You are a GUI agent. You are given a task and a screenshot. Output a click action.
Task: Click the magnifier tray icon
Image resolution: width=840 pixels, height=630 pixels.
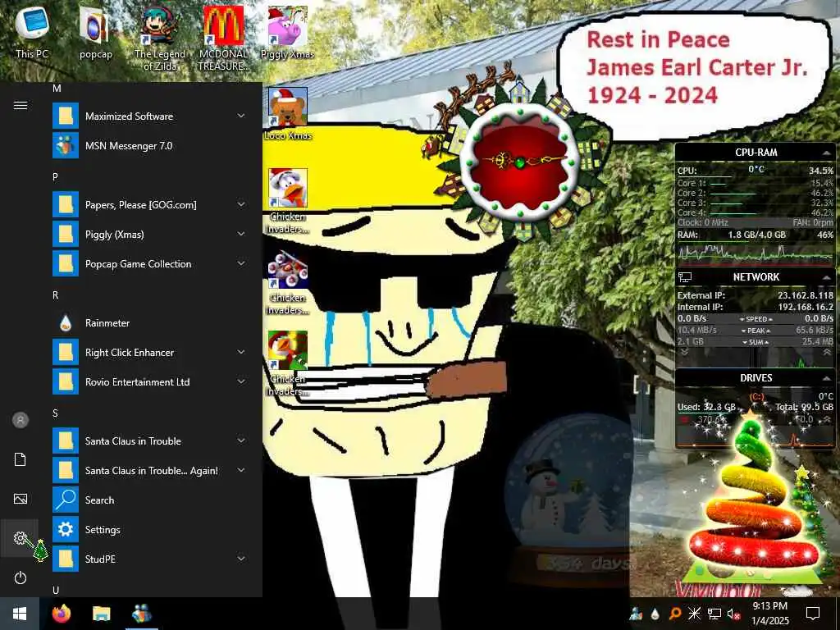point(675,614)
